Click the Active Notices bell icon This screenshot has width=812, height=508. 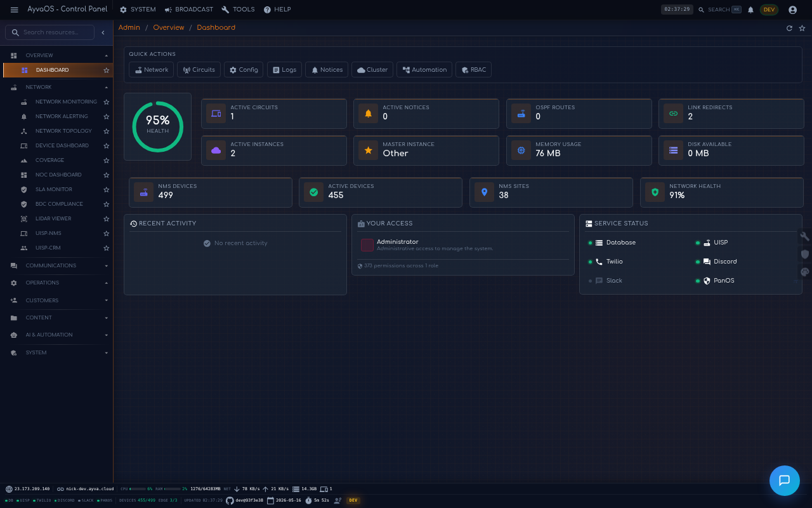pos(368,114)
